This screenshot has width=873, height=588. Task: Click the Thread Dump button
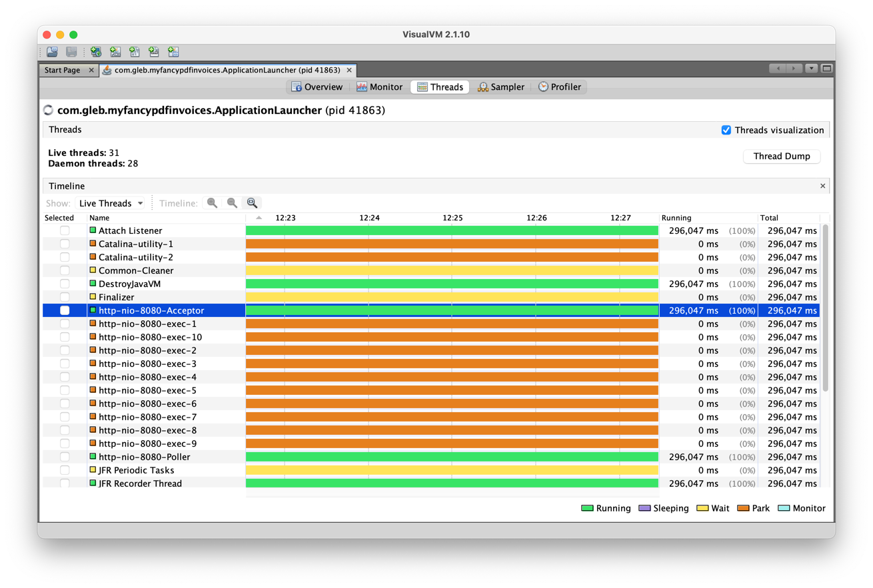[x=781, y=156]
